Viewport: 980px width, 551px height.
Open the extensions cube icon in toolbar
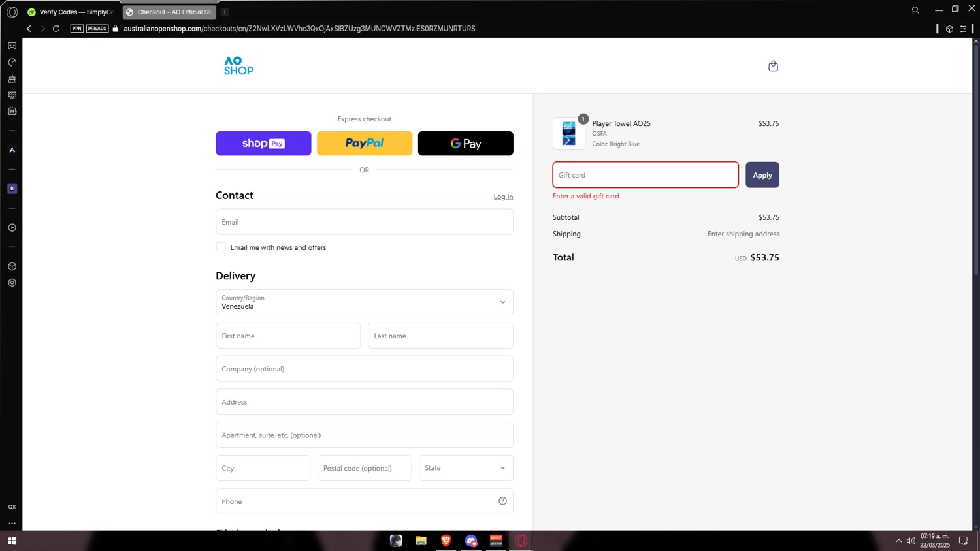[x=949, y=29]
